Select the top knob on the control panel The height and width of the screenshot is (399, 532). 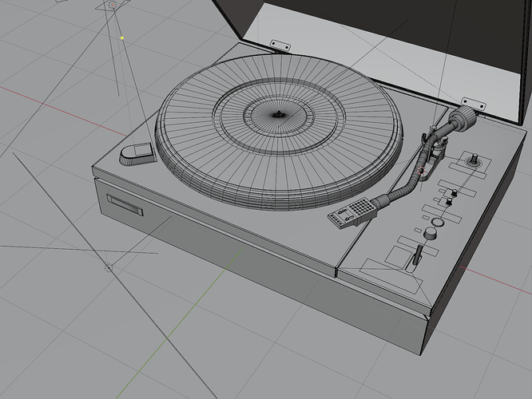pos(474,160)
